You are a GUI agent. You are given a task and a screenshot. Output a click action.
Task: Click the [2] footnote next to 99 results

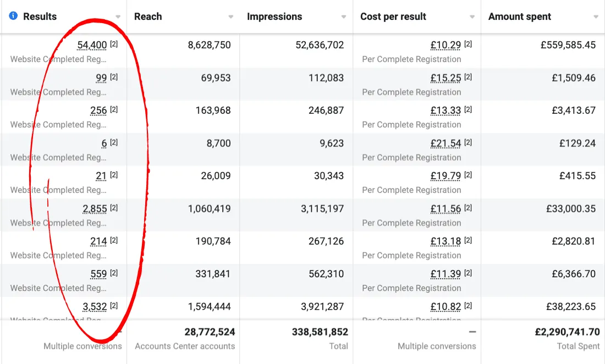(114, 77)
